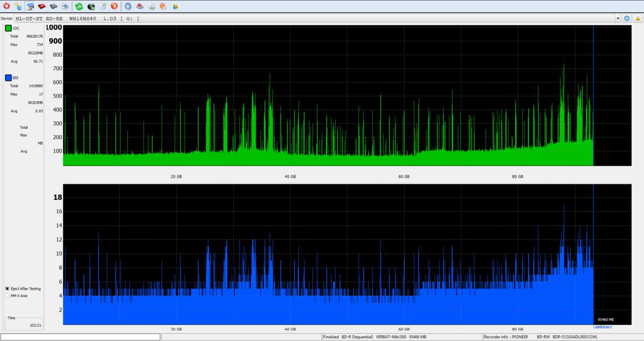This screenshot has height=341, width=644.
Task: Click the empty status field at bottom left
Action: (80, 337)
